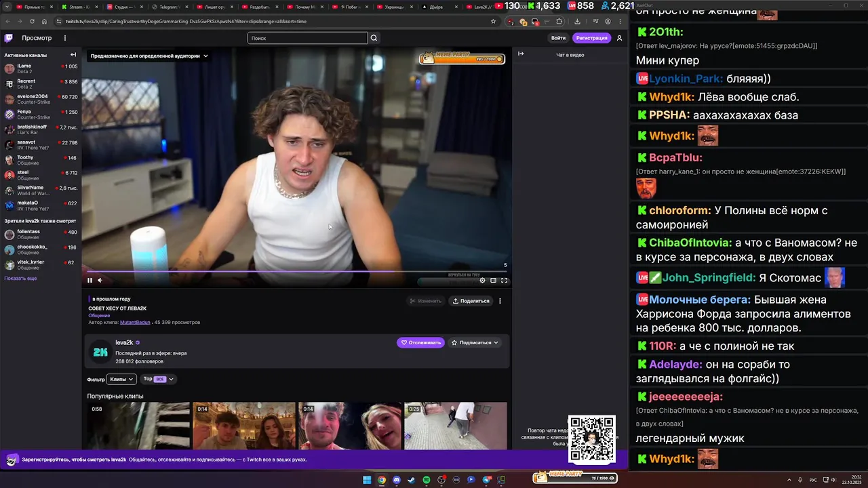The height and width of the screenshot is (488, 868).
Task: Open the Подписаться subscribe dropdown
Action: [475, 343]
